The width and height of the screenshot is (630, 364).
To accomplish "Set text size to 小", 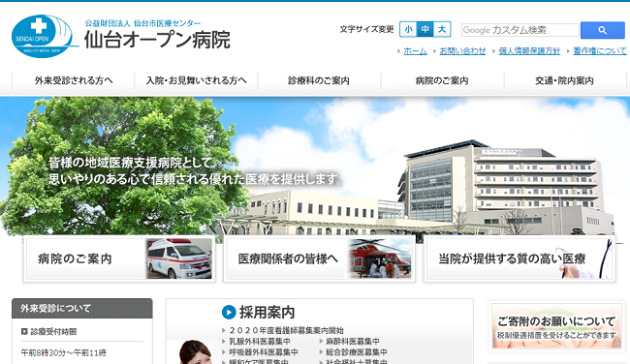I will (x=408, y=29).
